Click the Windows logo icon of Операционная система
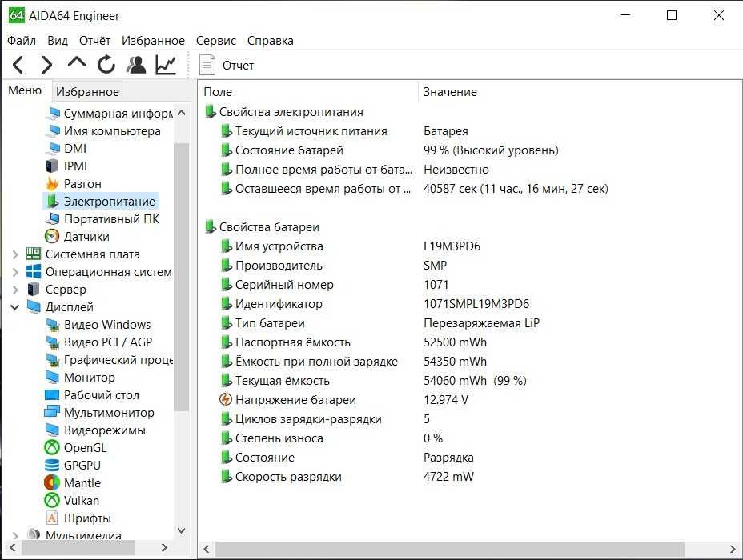 coord(33,272)
